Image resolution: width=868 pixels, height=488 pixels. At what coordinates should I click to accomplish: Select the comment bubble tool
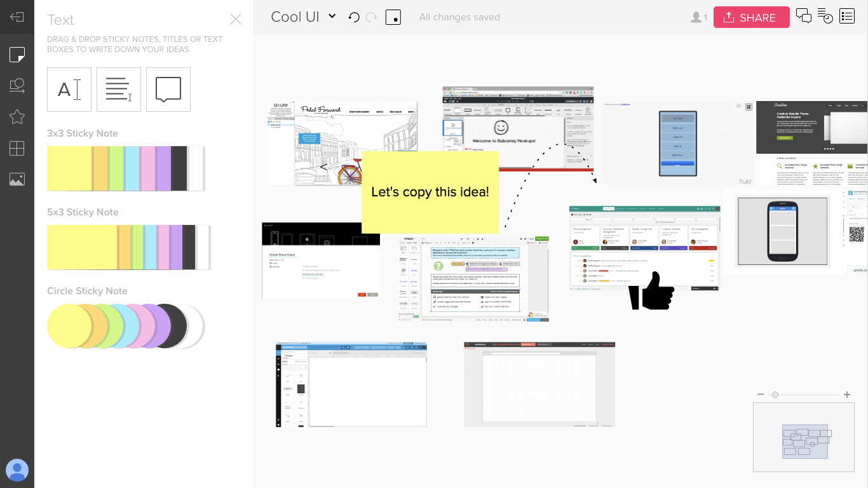click(168, 90)
